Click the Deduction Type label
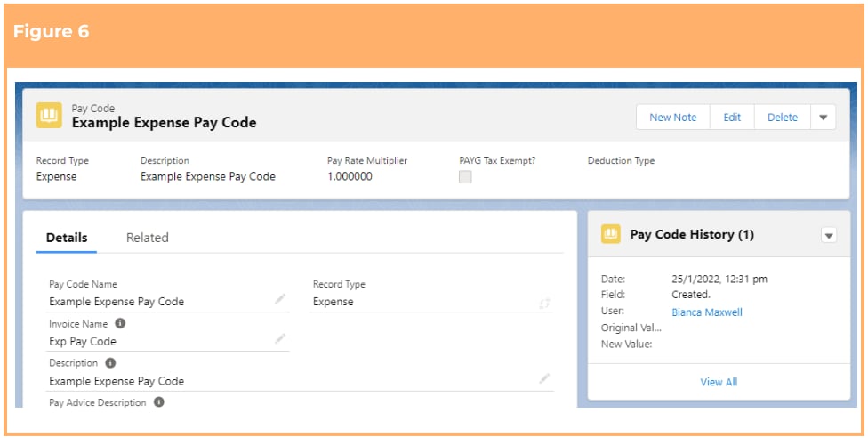Image resolution: width=868 pixels, height=438 pixels. pyautogui.click(x=621, y=161)
